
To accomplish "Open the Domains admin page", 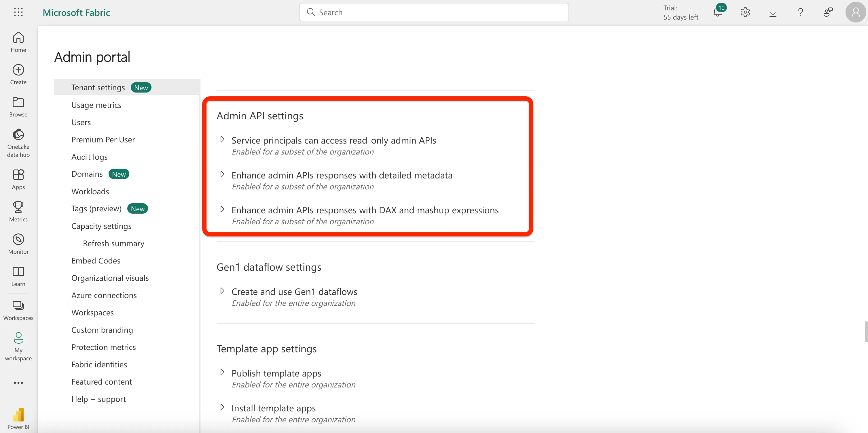I will 87,174.
